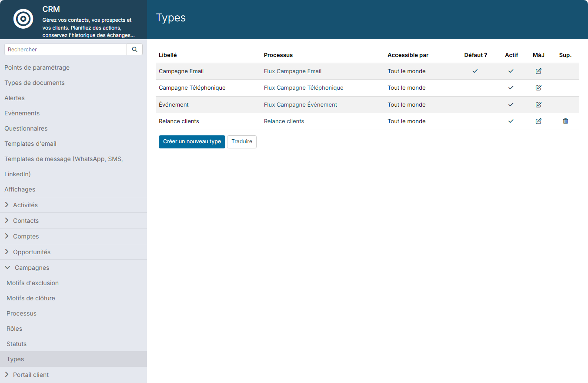Open the Affichages menu item
Image resolution: width=588 pixels, height=383 pixels.
point(20,189)
